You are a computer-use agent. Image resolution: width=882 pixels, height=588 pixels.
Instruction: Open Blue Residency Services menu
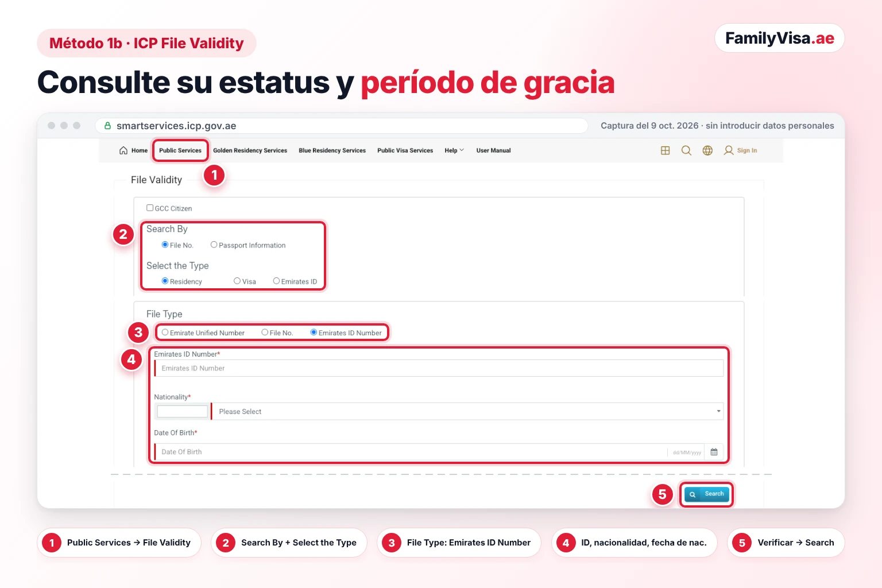point(332,150)
